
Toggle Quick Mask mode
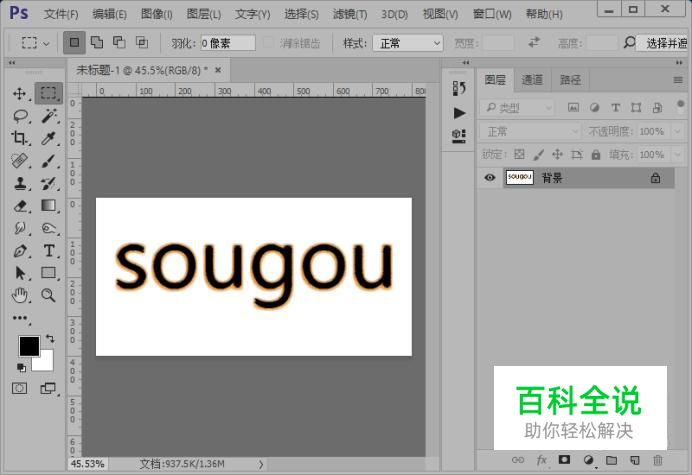[19, 388]
